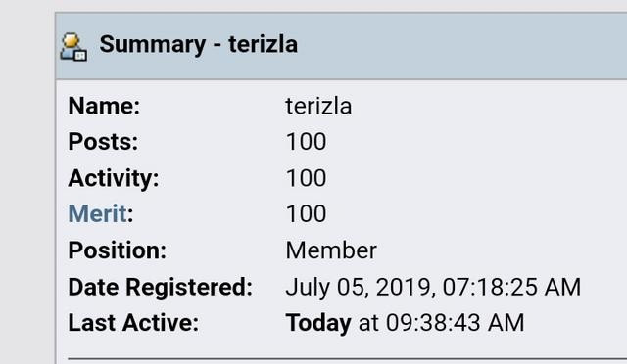The width and height of the screenshot is (627, 364).
Task: Click the bold Today text
Action: pyautogui.click(x=318, y=323)
